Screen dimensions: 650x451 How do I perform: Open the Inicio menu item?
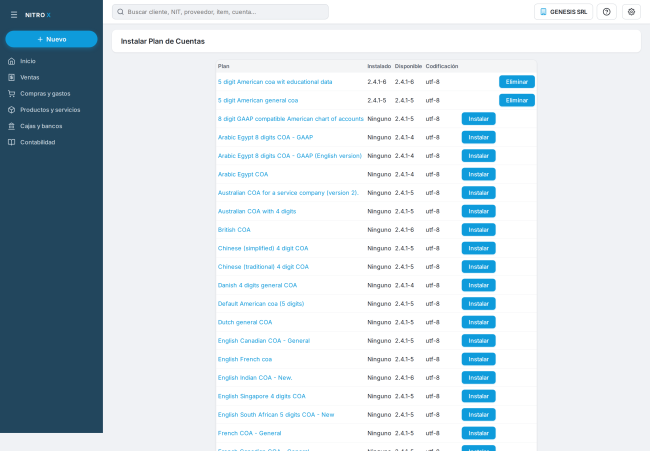pyautogui.click(x=51, y=61)
